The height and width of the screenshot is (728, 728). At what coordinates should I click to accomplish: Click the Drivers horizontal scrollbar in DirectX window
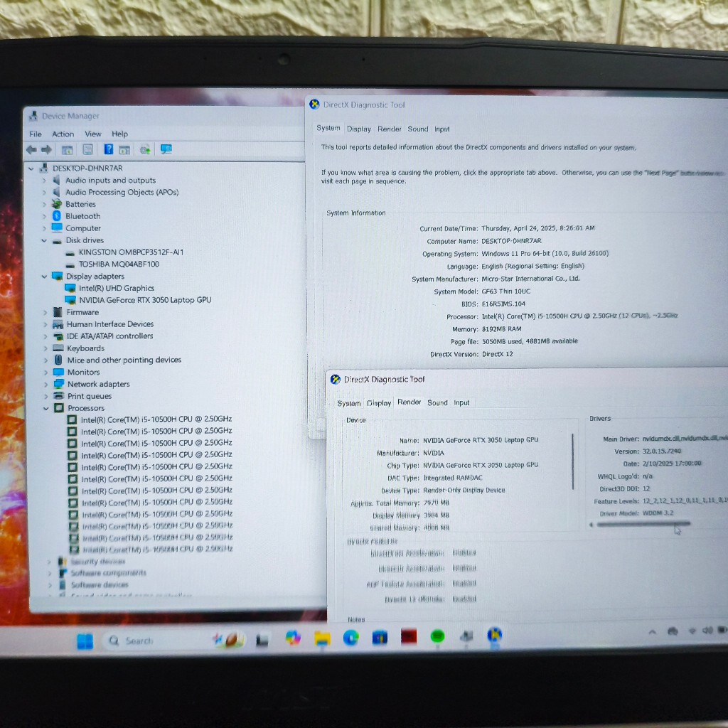coord(643,524)
